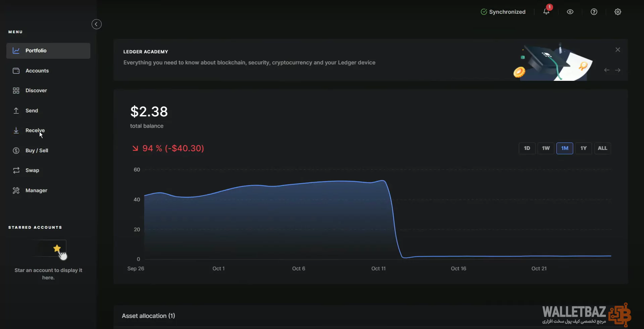Go to next banner slide arrow
This screenshot has height=329, width=644.
tap(617, 70)
